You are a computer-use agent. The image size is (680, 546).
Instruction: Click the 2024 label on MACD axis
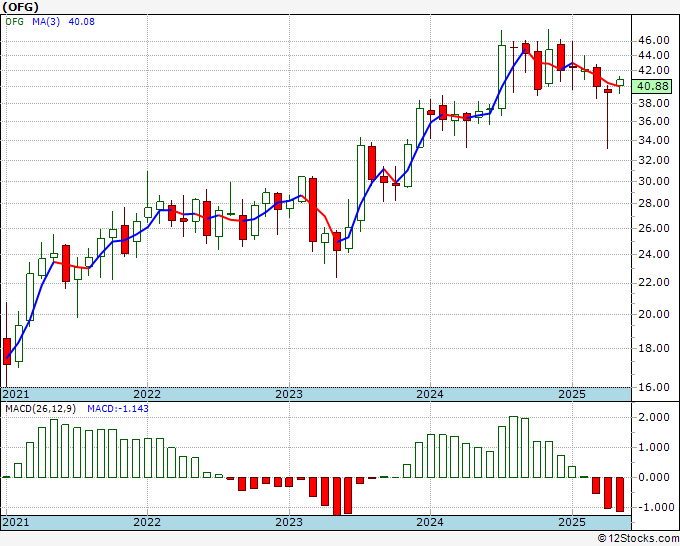[x=430, y=522]
